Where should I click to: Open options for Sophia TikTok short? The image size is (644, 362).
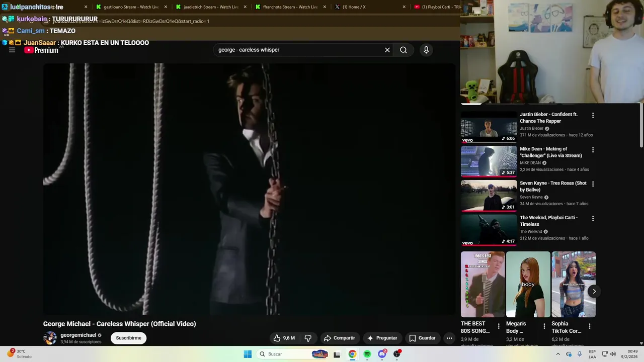click(589, 326)
